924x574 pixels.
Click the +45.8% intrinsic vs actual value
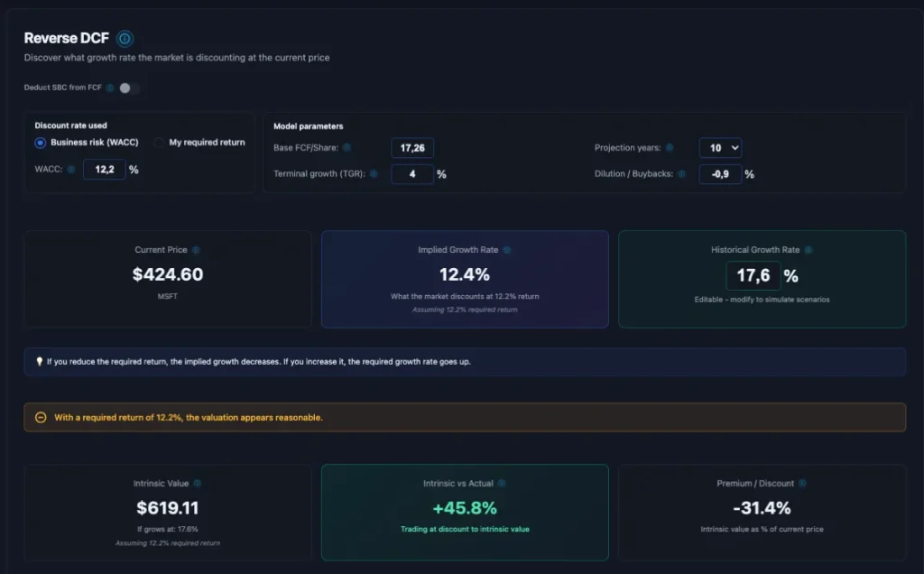[465, 508]
